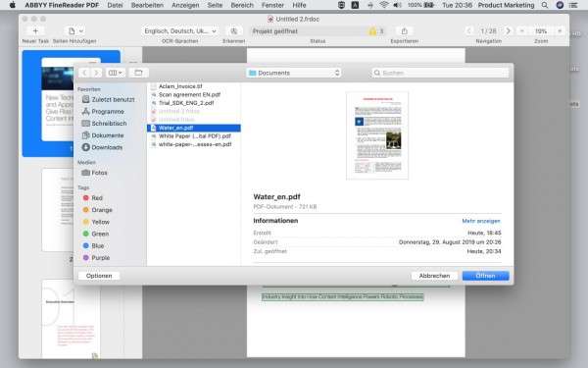The width and height of the screenshot is (588, 368).
Task: Click the Suchen search field
Action: [441, 73]
